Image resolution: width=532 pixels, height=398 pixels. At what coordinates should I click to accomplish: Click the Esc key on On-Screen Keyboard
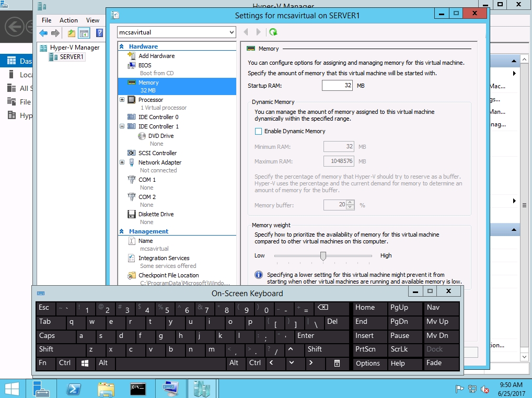(x=46, y=308)
